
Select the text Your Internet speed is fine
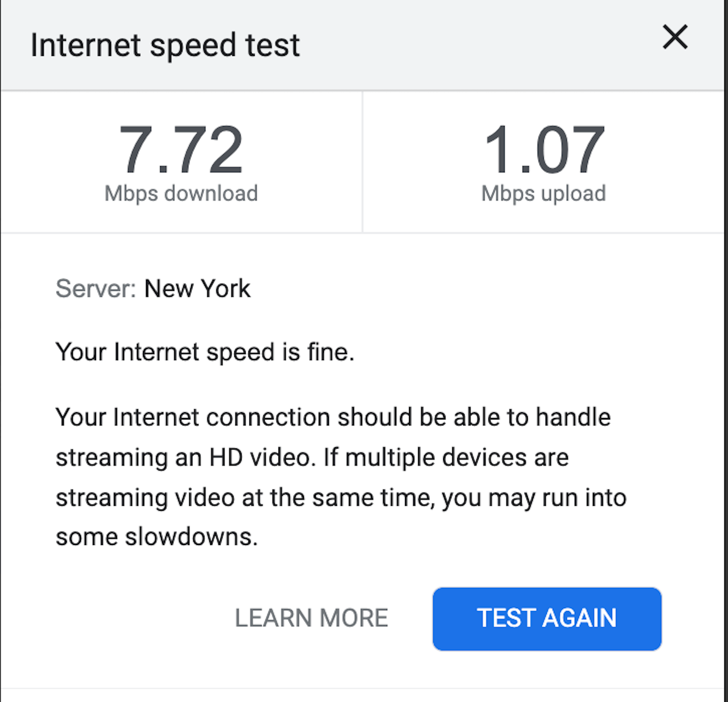tap(205, 351)
